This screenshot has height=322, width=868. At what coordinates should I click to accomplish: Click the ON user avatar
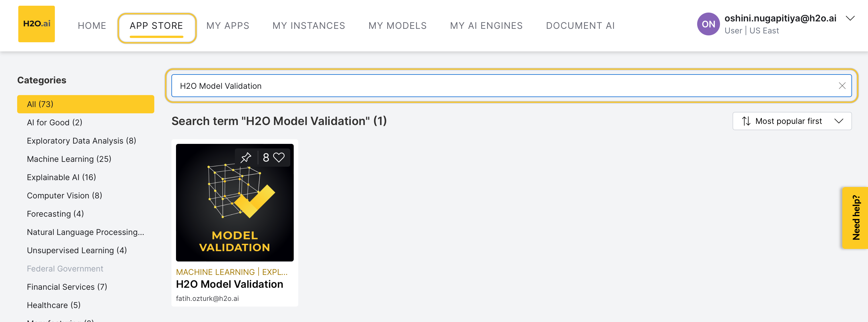(708, 24)
